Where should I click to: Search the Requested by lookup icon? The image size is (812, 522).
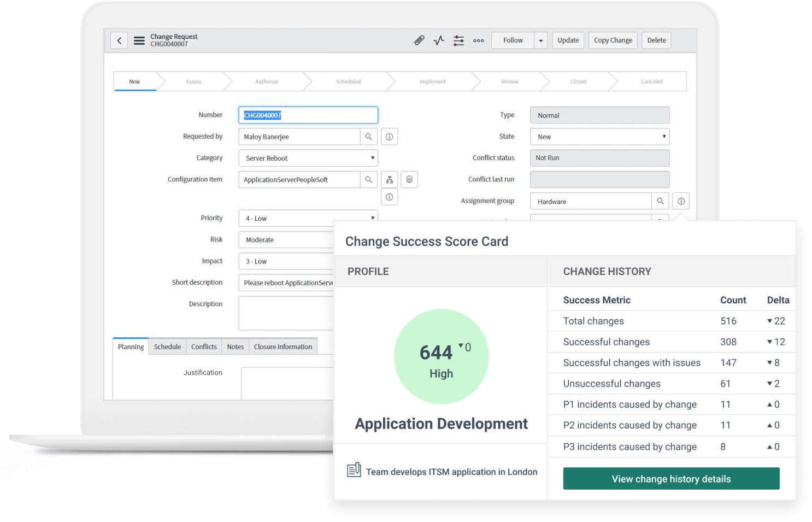click(369, 137)
